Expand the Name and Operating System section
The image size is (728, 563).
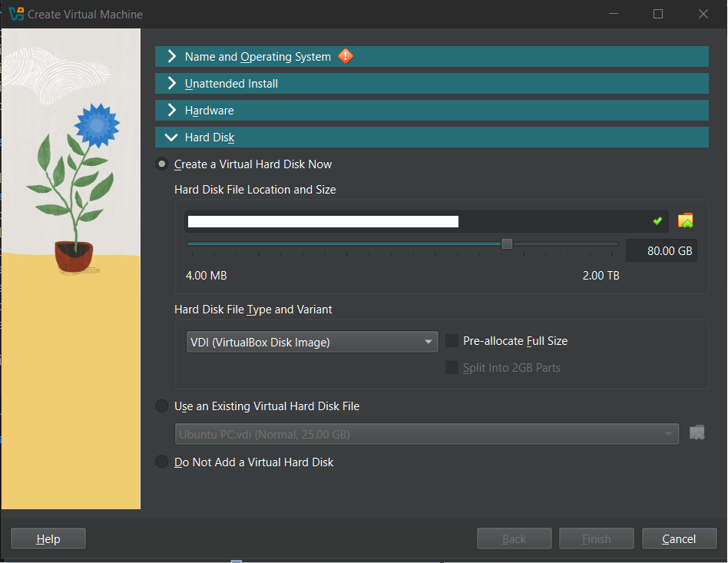(x=432, y=56)
